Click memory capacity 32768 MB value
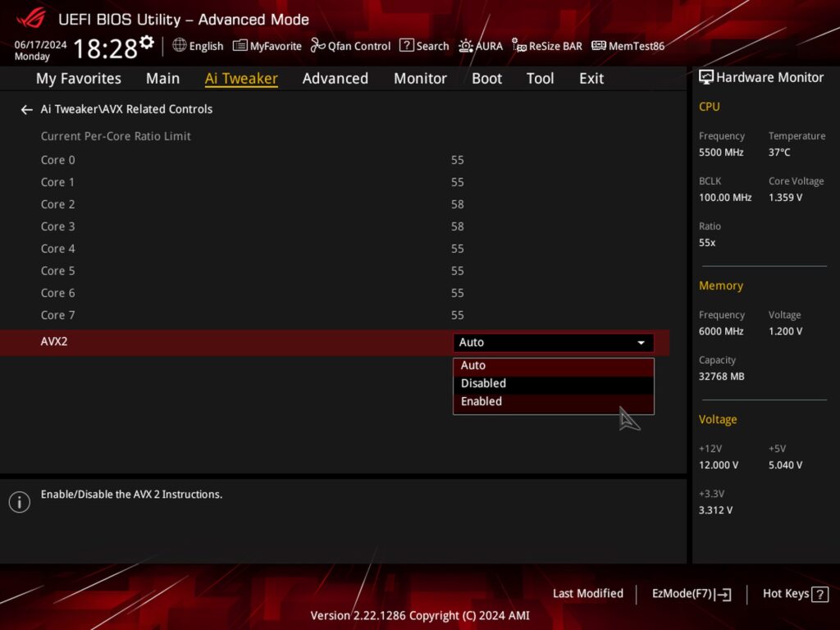Viewport: 840px width, 630px height. tap(722, 377)
